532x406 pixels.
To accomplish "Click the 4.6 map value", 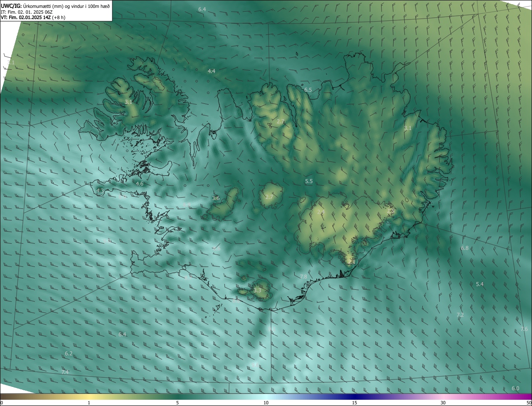I will tap(140, 184).
